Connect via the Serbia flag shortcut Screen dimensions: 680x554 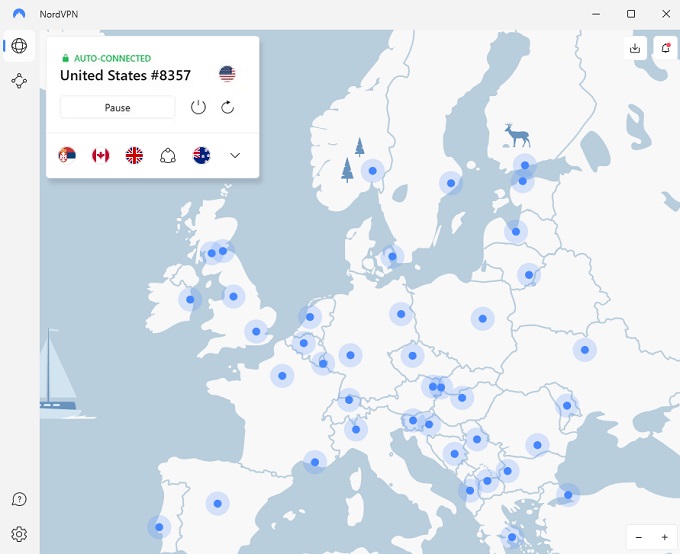pos(67,155)
